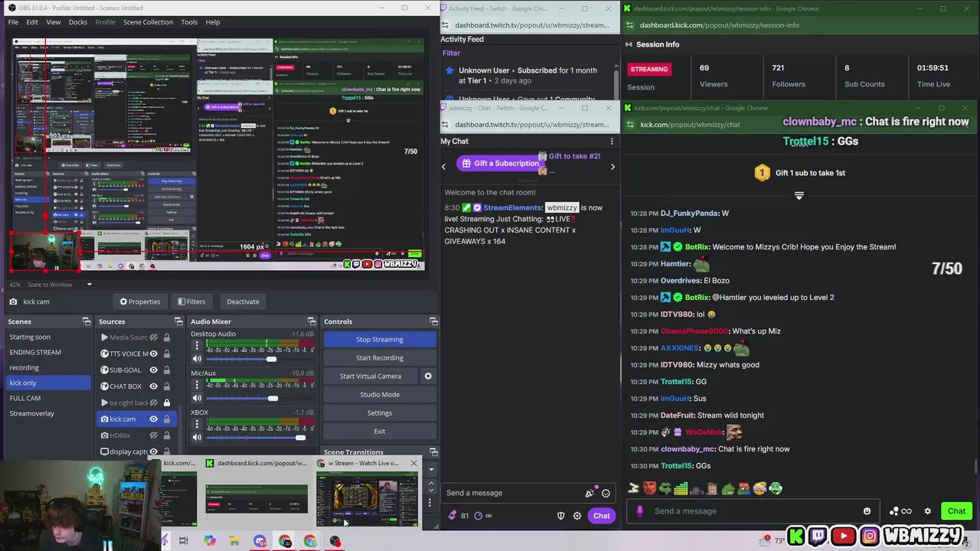The image size is (980, 551).
Task: Show the Media Source visibility eye
Action: [x=153, y=337]
